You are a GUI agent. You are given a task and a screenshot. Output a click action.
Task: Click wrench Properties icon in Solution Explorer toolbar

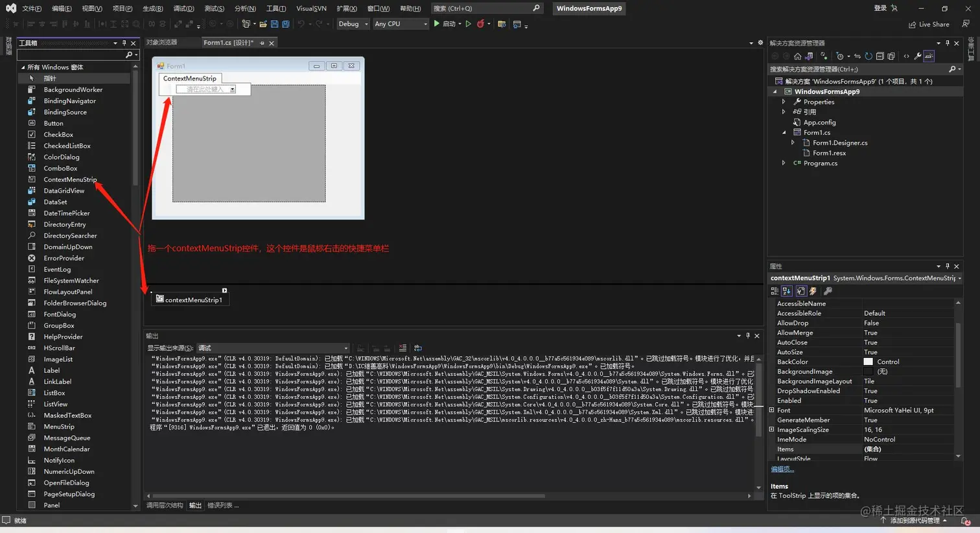click(918, 56)
